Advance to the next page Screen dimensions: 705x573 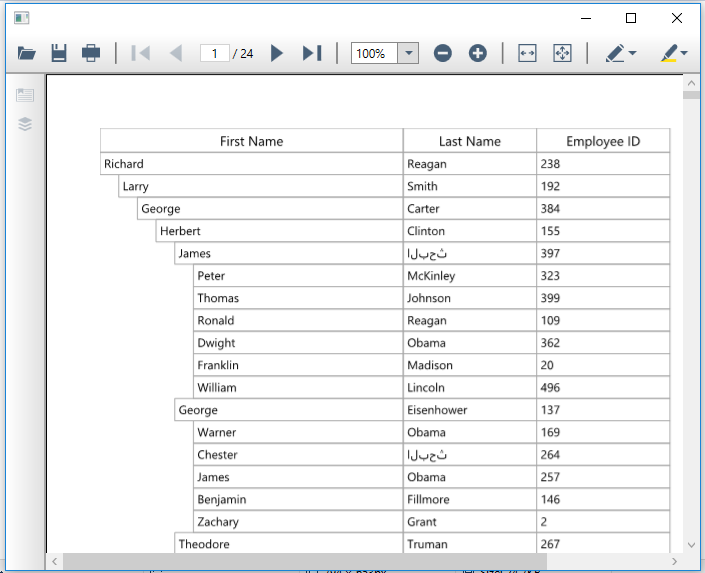(x=277, y=53)
